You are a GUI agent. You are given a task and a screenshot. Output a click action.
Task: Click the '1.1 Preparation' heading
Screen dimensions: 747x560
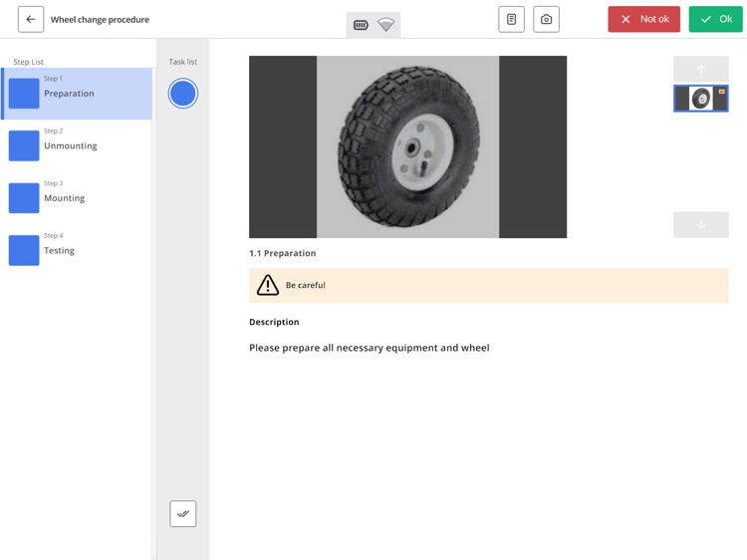click(283, 253)
